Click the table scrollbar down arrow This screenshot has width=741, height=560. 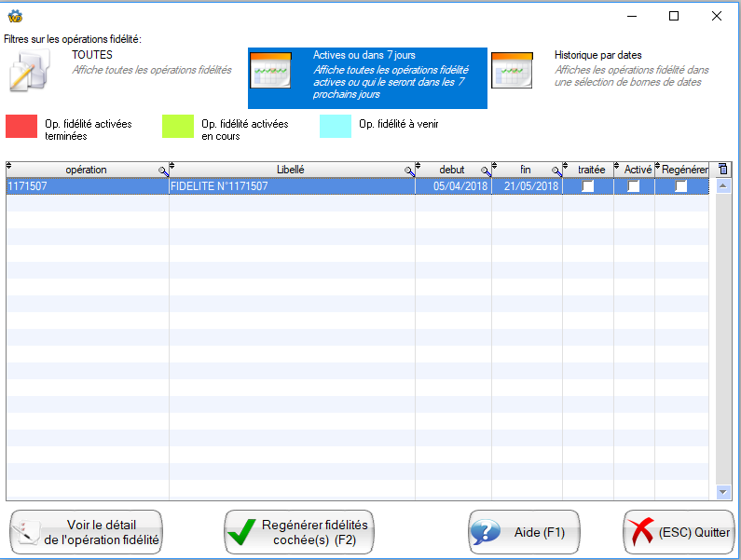click(723, 492)
